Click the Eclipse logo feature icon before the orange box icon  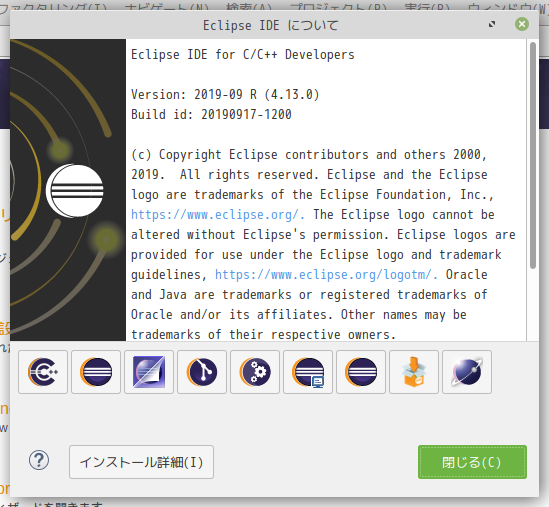tap(361, 372)
